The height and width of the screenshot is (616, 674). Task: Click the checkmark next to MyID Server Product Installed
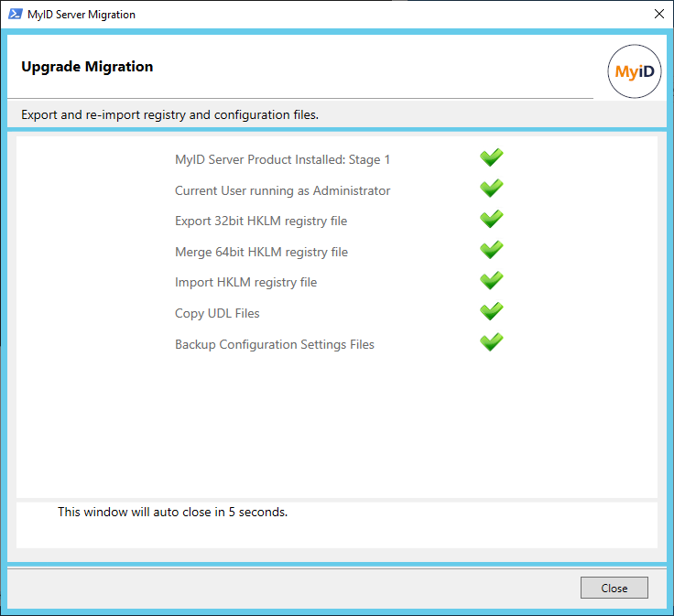[x=492, y=157]
